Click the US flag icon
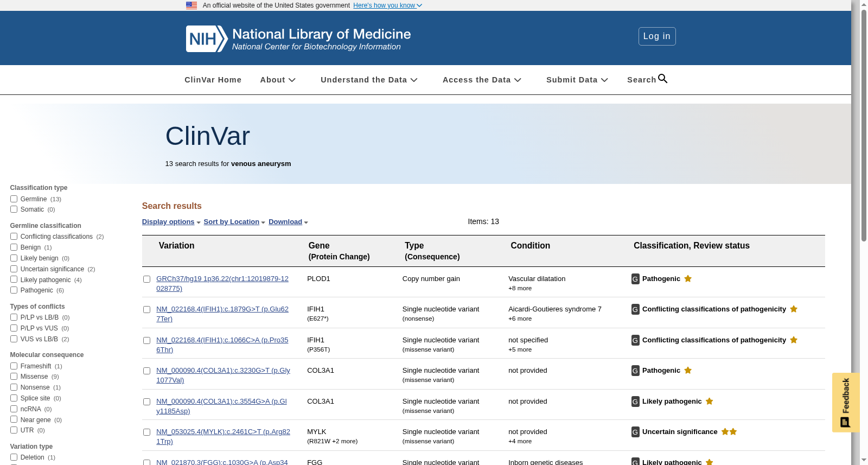868x465 pixels. coord(192,5)
